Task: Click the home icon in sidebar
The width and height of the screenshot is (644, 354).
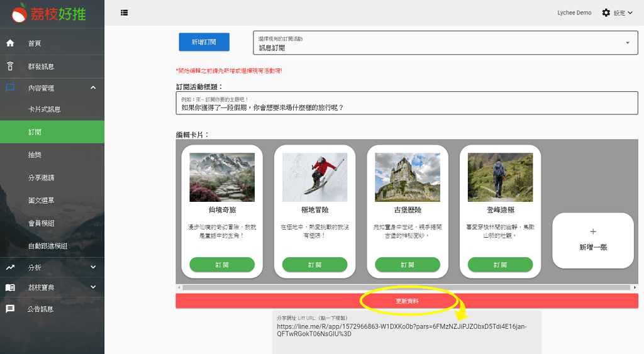Action: coord(10,43)
